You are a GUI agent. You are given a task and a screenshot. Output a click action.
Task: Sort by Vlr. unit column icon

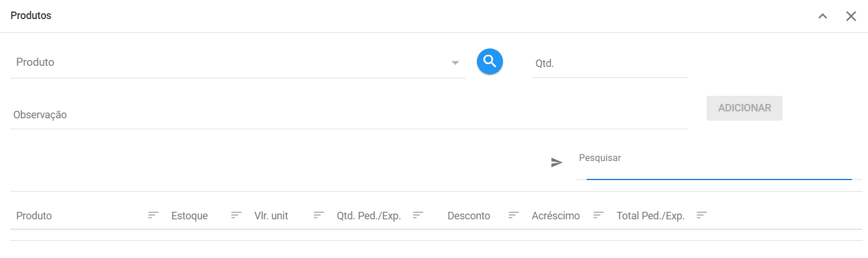point(318,215)
